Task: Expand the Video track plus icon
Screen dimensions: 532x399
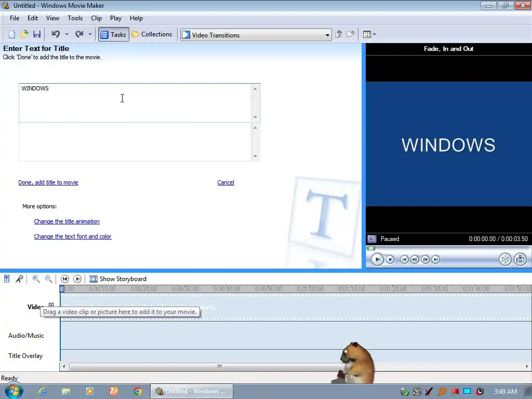Action: point(51,305)
